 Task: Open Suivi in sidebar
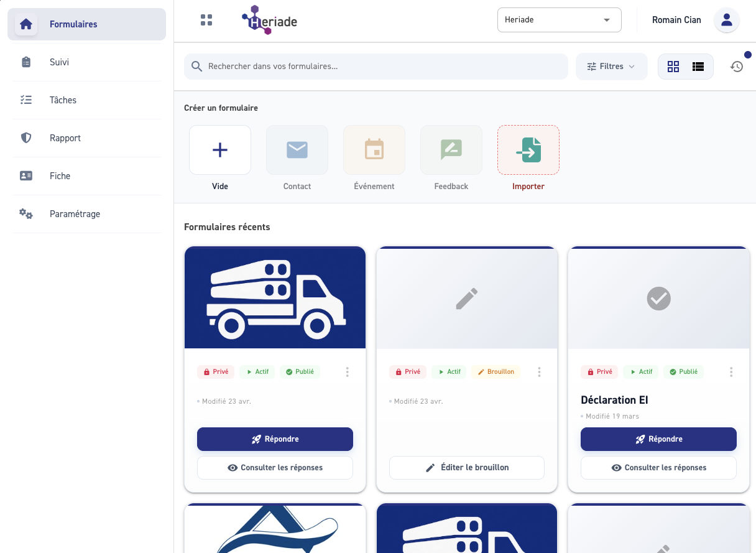pos(87,62)
